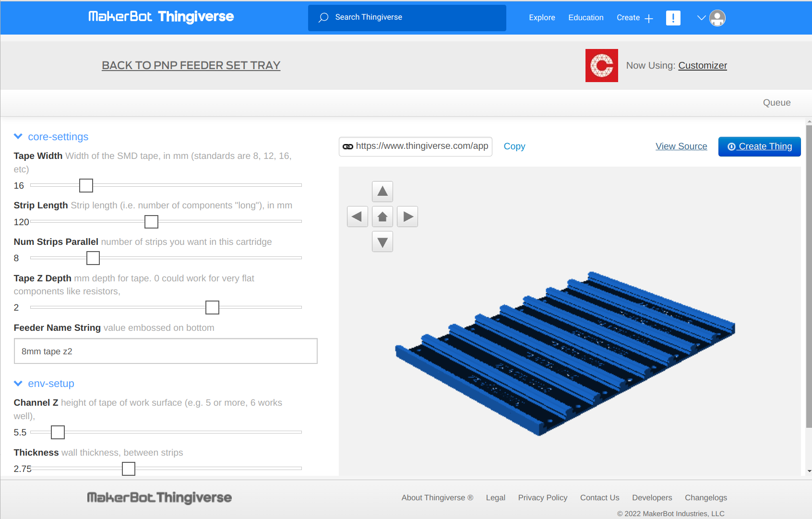Rotate the 3D view down with arrow
Screen dimensions: 812x519
click(x=382, y=242)
